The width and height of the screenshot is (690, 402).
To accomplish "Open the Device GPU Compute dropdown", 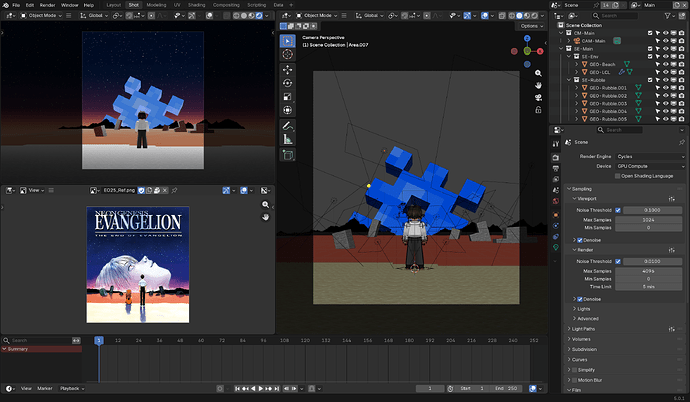I will click(x=650, y=166).
